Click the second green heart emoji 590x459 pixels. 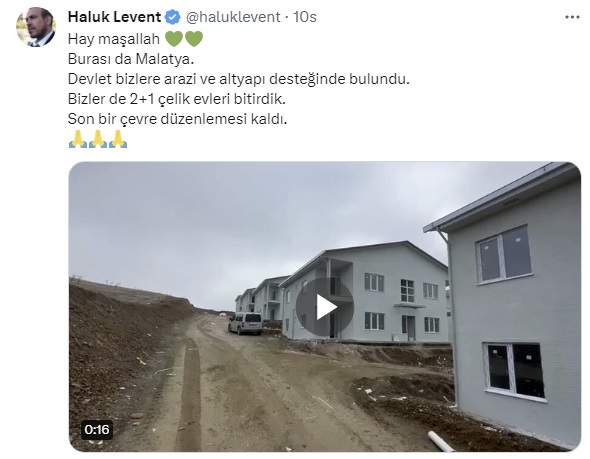click(194, 39)
